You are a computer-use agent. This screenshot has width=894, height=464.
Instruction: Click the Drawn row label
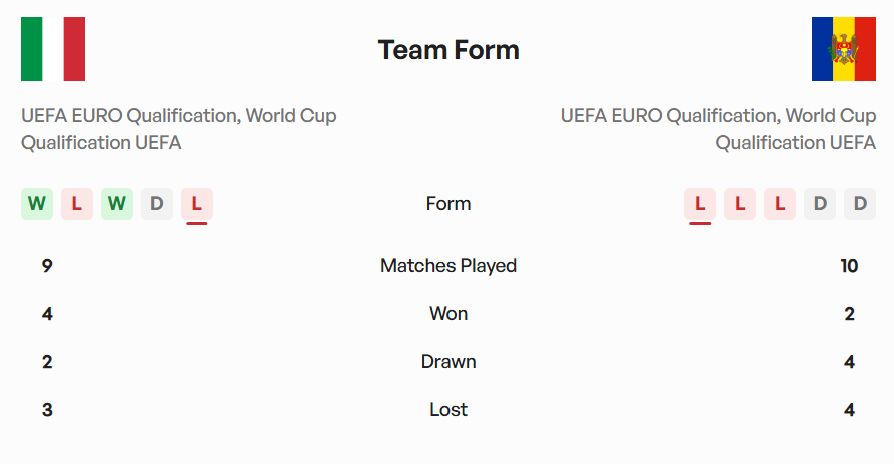[x=448, y=362]
